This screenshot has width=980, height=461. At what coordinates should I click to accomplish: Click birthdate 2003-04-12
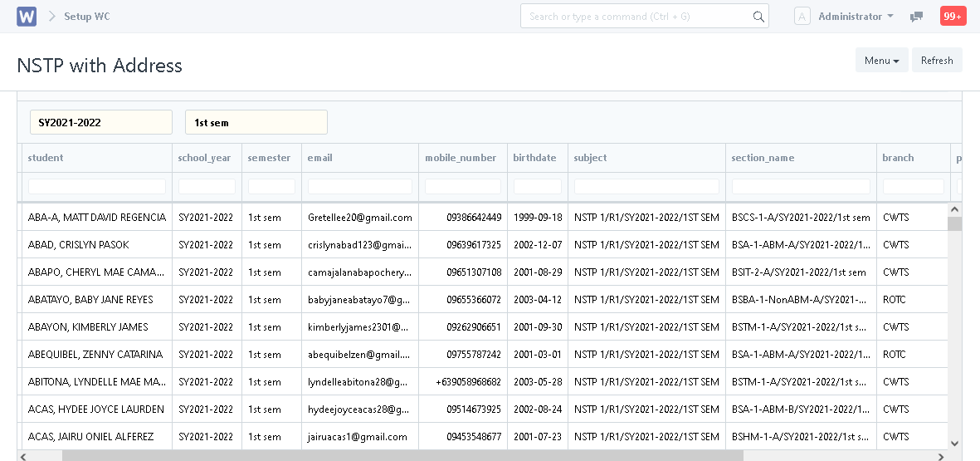[x=538, y=300]
